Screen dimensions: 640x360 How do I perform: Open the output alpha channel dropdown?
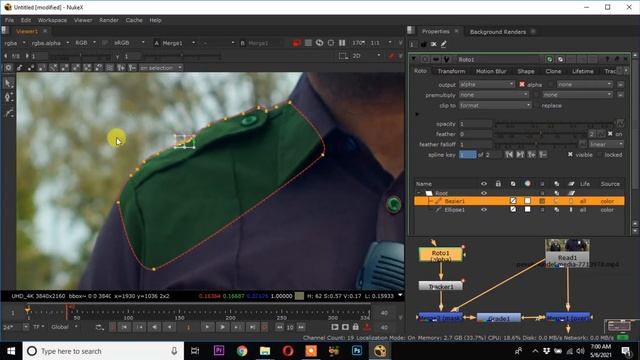487,84
